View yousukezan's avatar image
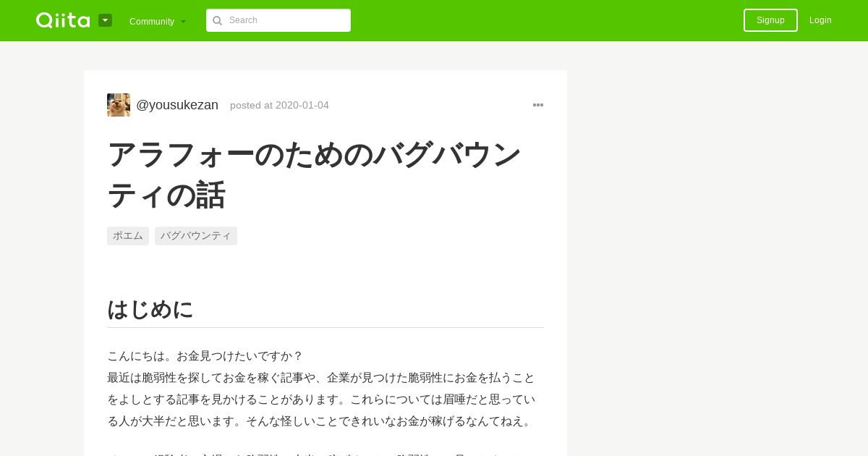 tap(119, 105)
